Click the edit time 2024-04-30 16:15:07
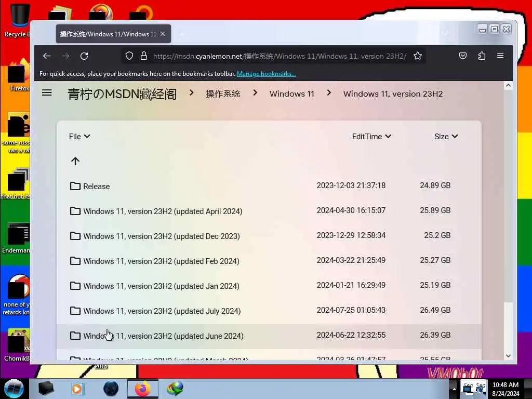This screenshot has width=532, height=399. coord(351,210)
